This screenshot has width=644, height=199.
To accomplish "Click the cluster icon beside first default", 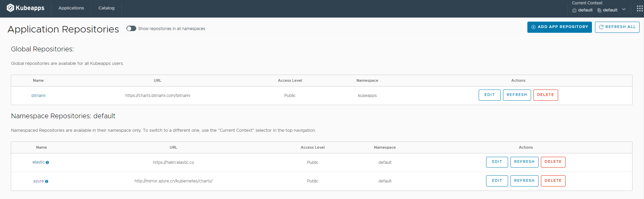I will coord(574,10).
